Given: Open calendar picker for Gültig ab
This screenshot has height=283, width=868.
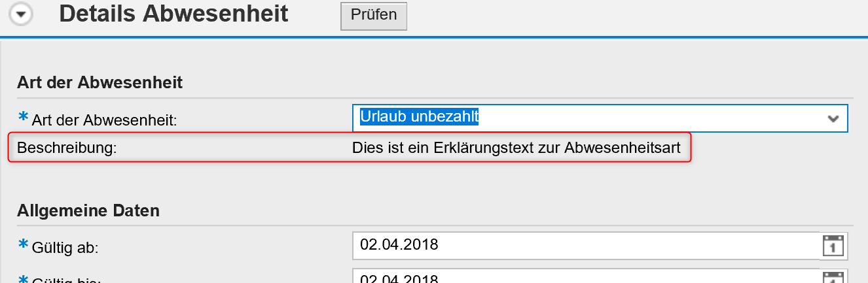Looking at the screenshot, I should pos(833,246).
